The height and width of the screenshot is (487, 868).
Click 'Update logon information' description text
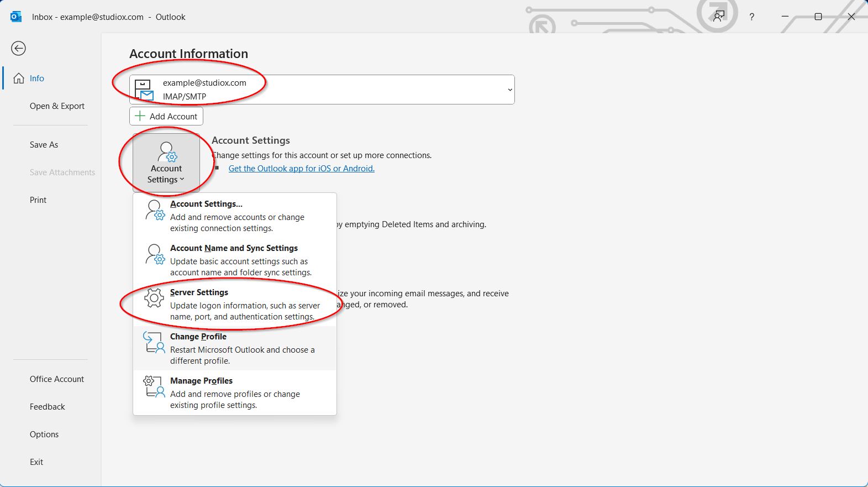(245, 311)
